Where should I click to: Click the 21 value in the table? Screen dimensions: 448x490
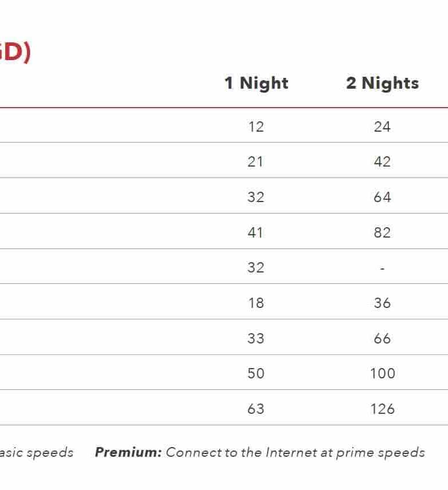tap(256, 162)
